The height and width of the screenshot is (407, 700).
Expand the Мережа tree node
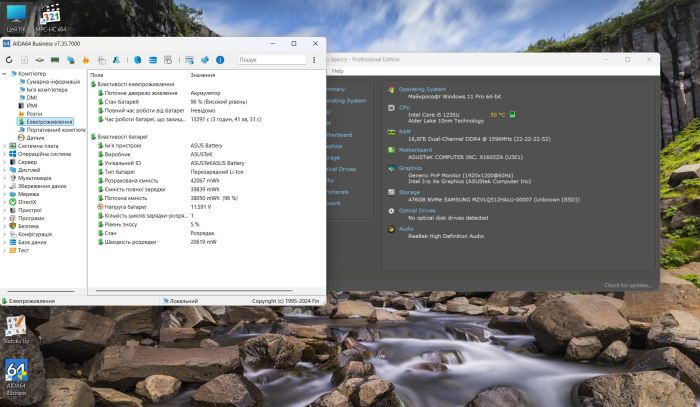[4, 194]
